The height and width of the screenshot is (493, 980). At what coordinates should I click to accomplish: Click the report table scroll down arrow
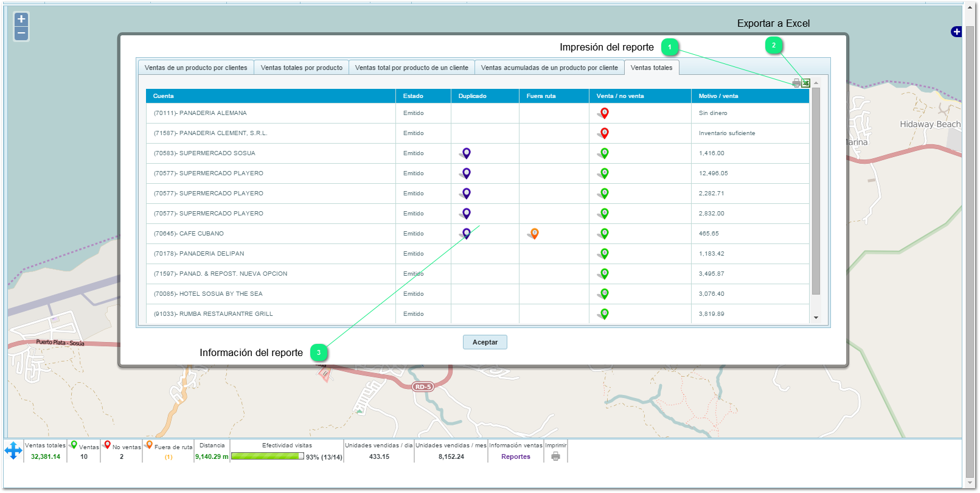(816, 318)
